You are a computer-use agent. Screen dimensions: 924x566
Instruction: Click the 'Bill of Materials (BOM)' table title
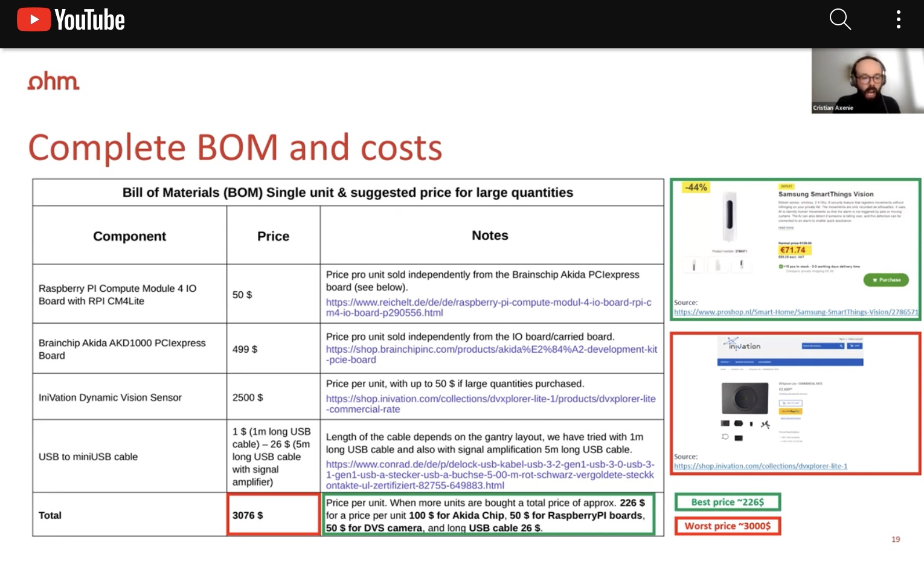[x=348, y=193]
